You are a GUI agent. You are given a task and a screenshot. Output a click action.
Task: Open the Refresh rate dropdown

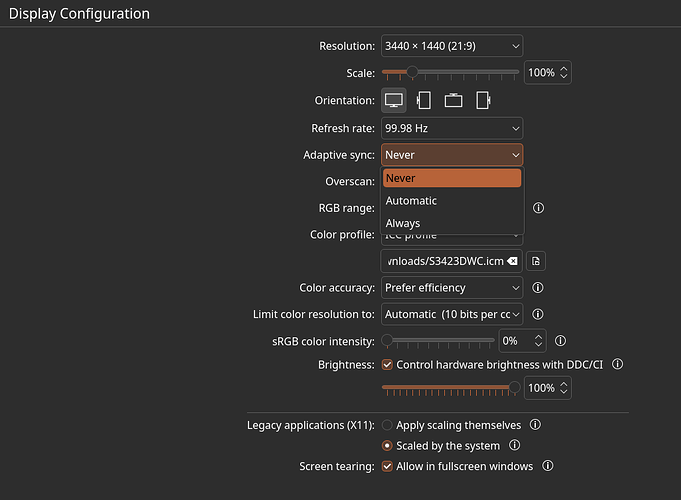452,128
